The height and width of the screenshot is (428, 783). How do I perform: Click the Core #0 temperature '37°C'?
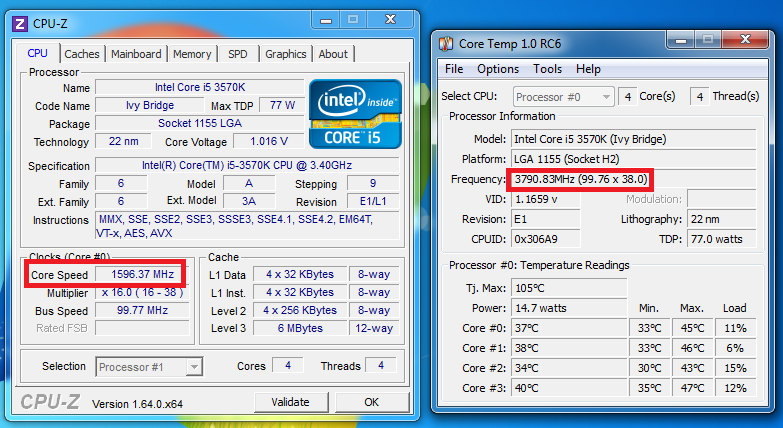pos(569,328)
